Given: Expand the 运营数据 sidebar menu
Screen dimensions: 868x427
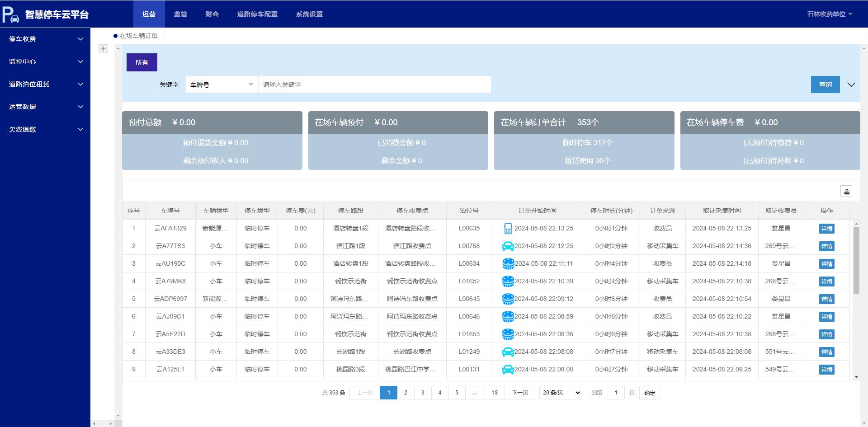Looking at the screenshot, I should [45, 107].
